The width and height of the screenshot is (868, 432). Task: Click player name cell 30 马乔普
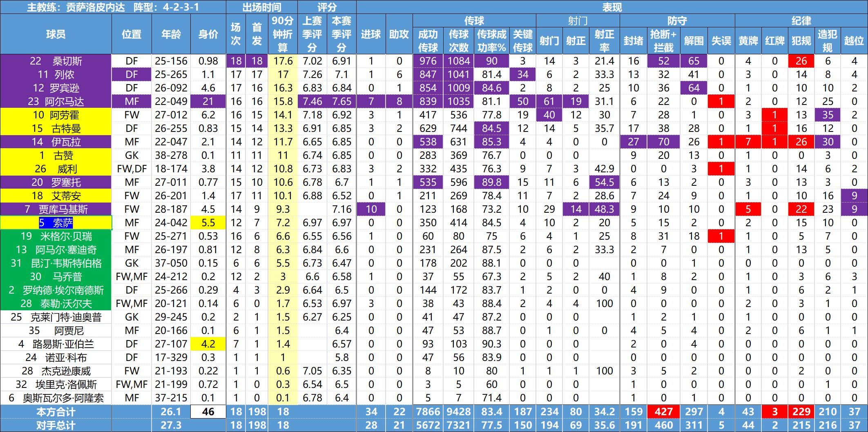[x=56, y=276]
